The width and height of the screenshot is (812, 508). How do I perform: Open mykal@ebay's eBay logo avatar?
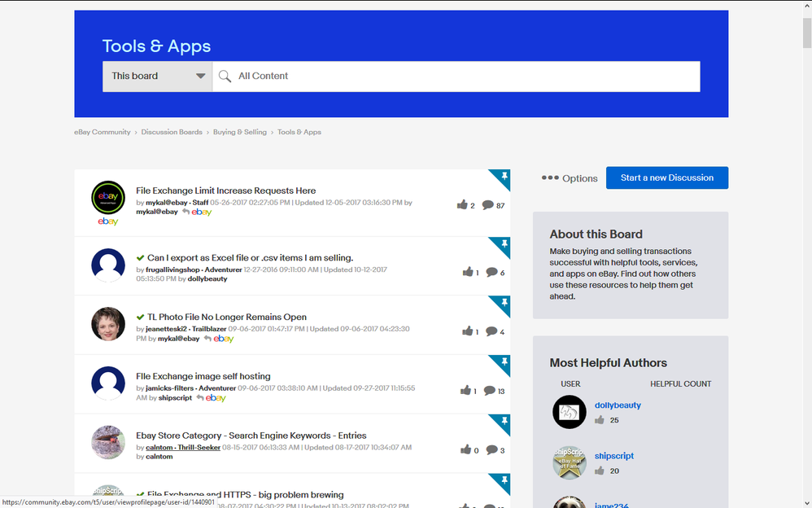(x=108, y=198)
